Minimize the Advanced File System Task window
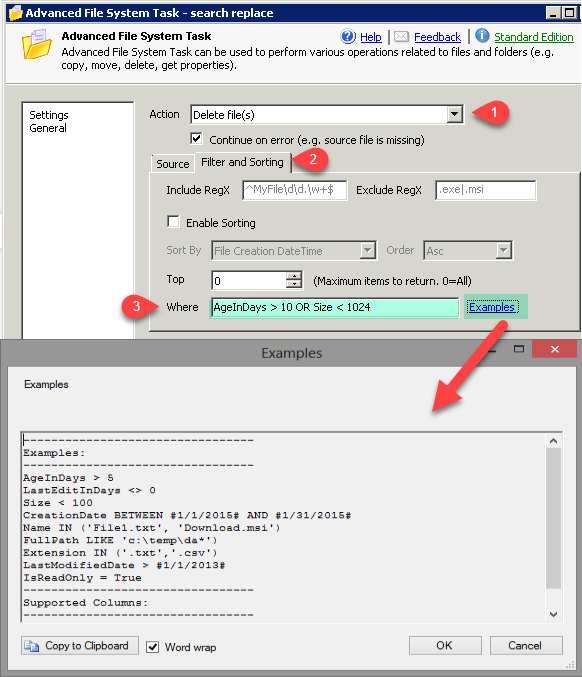Image resolution: width=582 pixels, height=677 pixels. (x=553, y=13)
